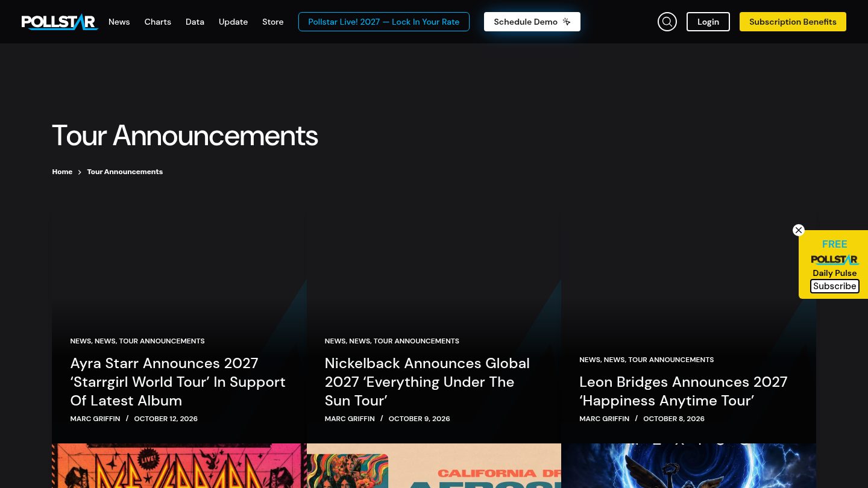Open the Leon Bridges Happiness Anytime Tour article
868x488 pixels.
pos(684,391)
